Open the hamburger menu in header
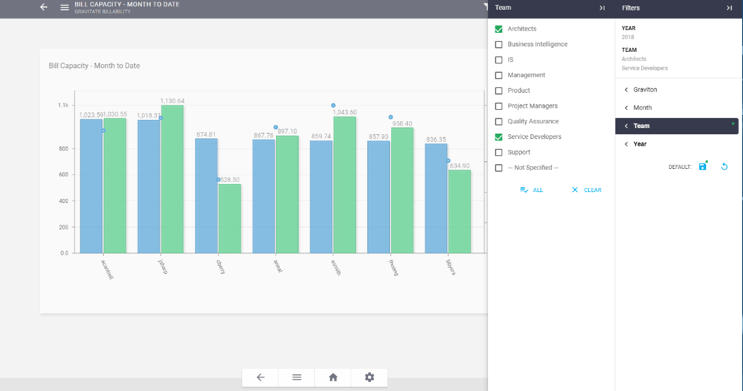 point(64,7)
